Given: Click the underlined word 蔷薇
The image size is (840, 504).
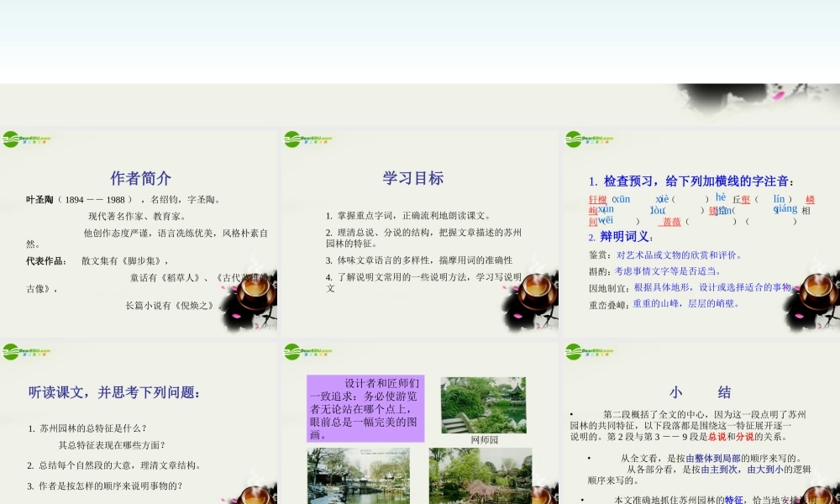Looking at the screenshot, I should (x=672, y=222).
